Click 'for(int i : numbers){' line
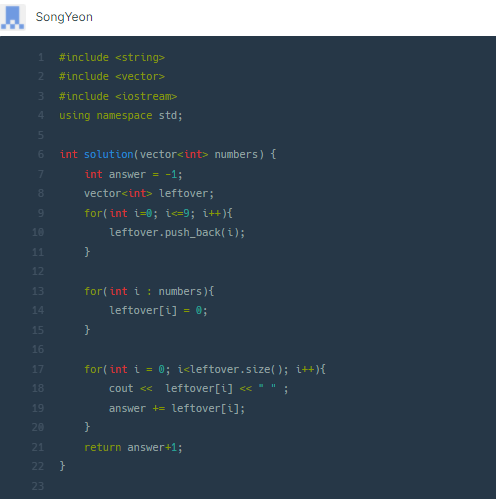The height and width of the screenshot is (499, 496). click(149, 291)
